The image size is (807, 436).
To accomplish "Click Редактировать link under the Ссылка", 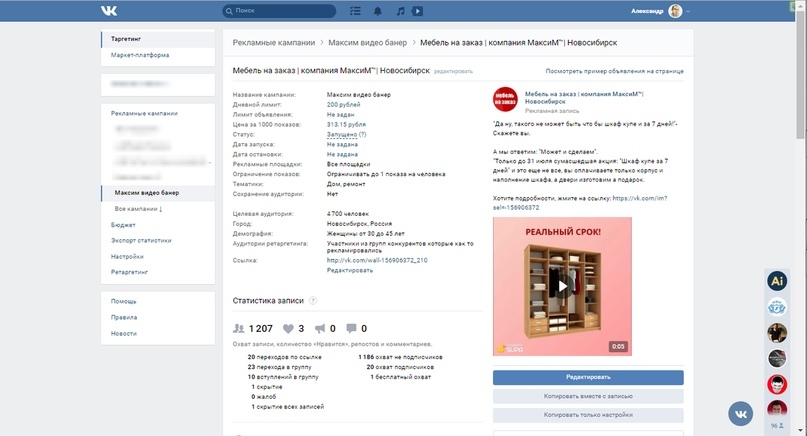I will pos(349,270).
